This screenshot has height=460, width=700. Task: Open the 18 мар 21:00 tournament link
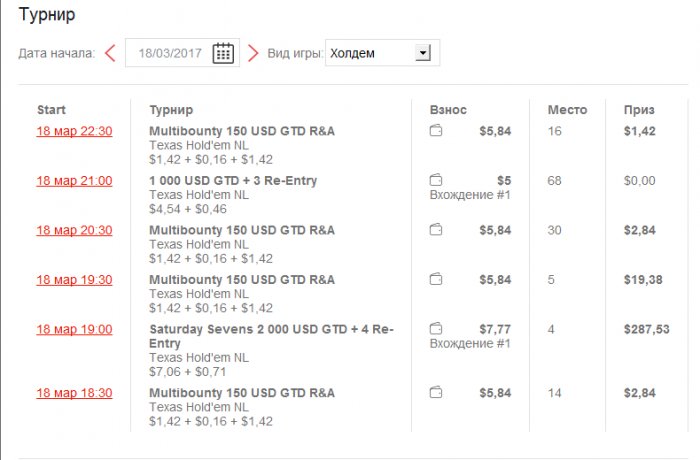74,181
